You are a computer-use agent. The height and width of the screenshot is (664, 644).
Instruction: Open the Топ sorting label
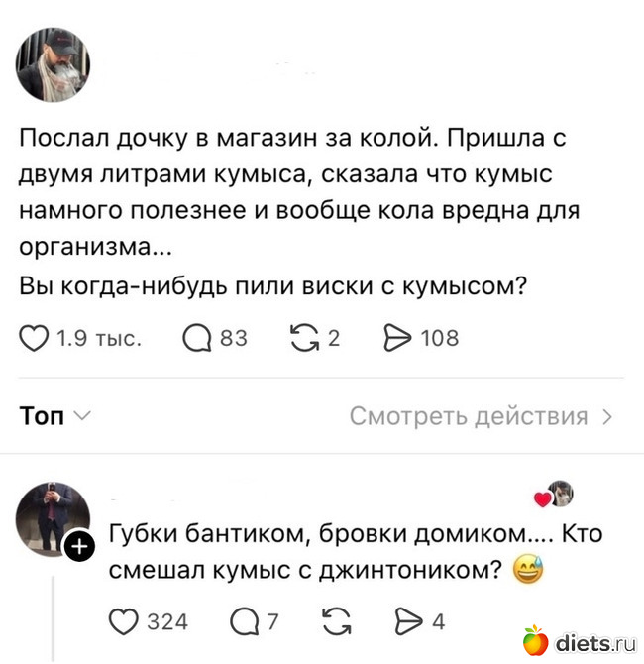[x=42, y=416]
